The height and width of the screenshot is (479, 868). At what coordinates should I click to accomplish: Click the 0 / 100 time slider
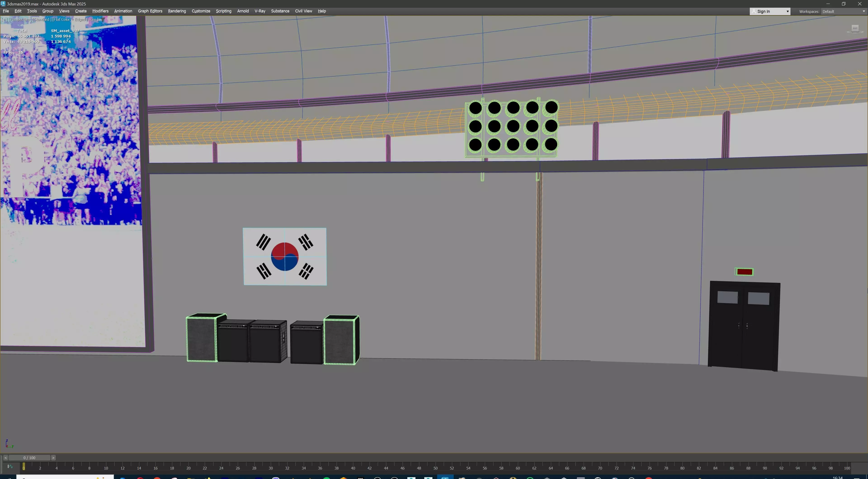pos(29,458)
